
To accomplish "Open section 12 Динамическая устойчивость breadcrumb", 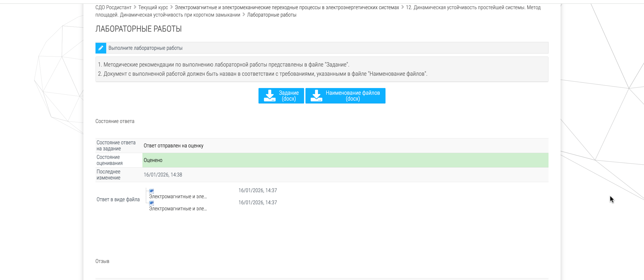I will click(473, 8).
